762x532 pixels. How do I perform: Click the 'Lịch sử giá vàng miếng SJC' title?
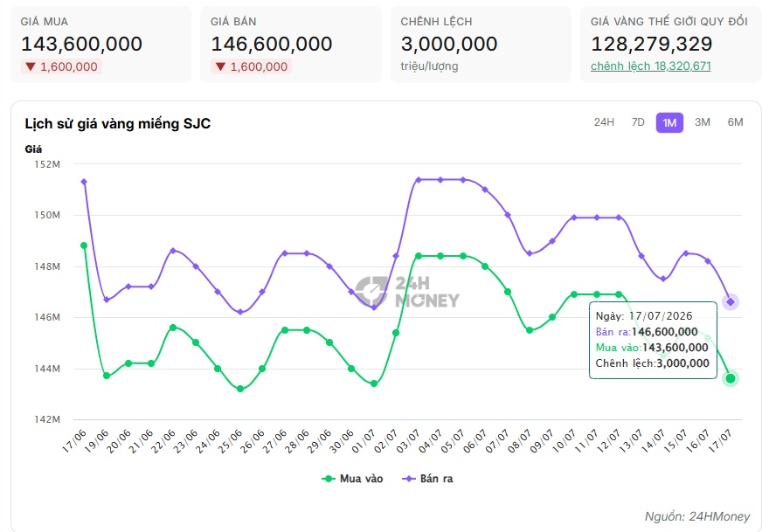118,123
